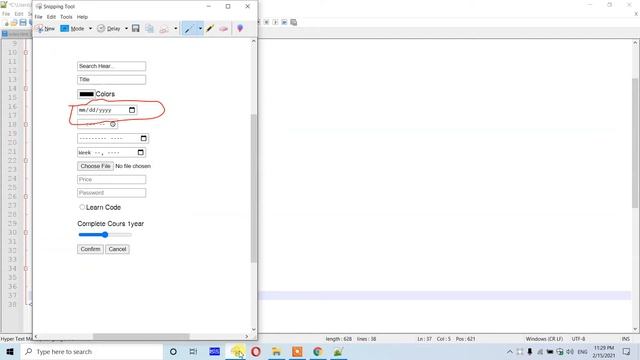Screen dimensions: 640x360
Task: Click New snip button in Snipping Tool
Action: (x=45, y=29)
